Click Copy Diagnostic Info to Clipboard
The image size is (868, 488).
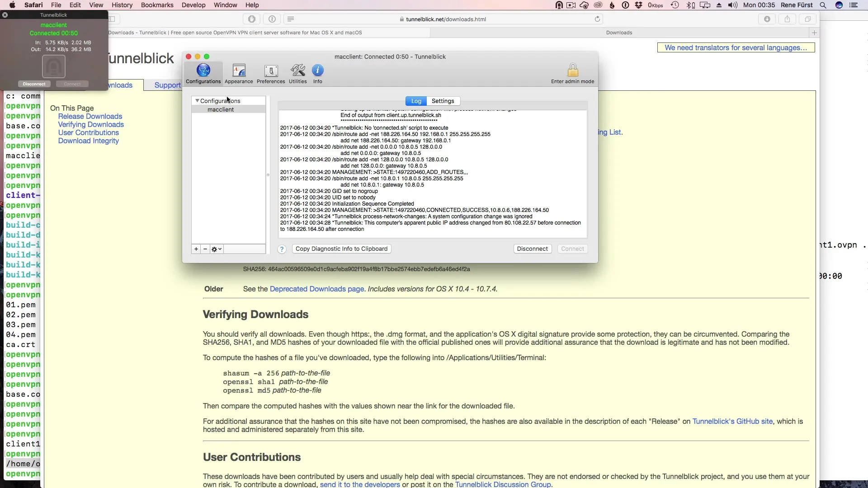341,249
